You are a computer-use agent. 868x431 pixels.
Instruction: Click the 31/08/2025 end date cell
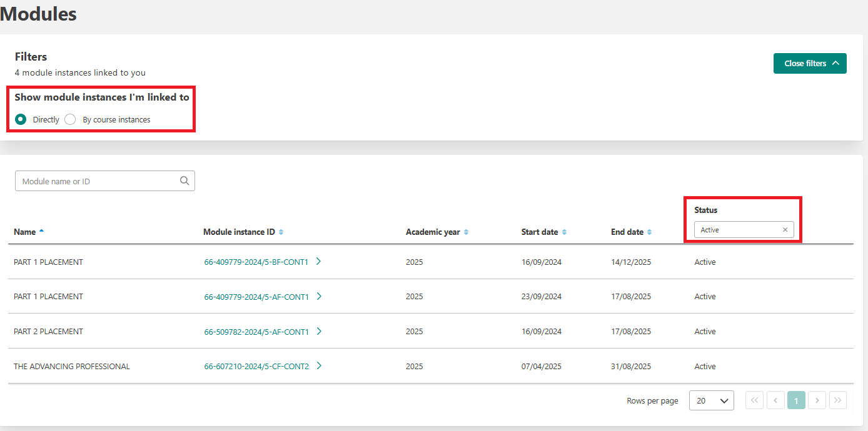coord(631,367)
